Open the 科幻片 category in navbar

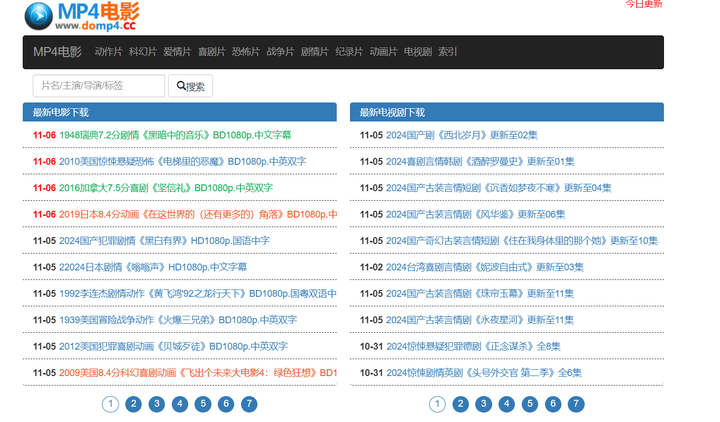143,52
